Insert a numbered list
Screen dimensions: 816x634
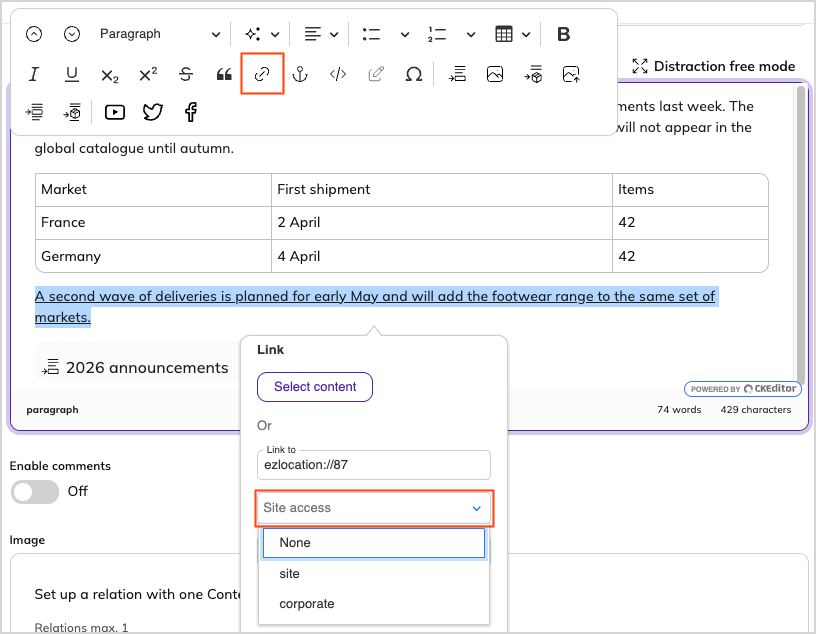pyautogui.click(x=437, y=34)
